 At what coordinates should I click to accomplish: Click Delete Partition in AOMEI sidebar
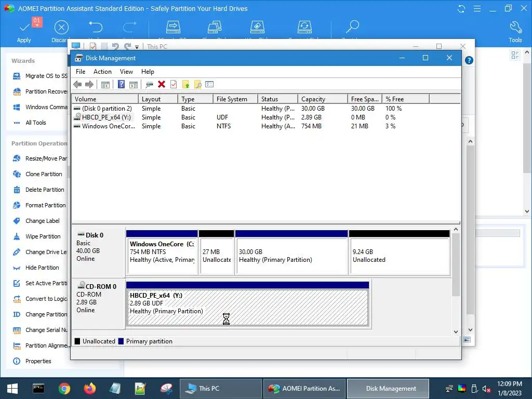click(x=38, y=190)
